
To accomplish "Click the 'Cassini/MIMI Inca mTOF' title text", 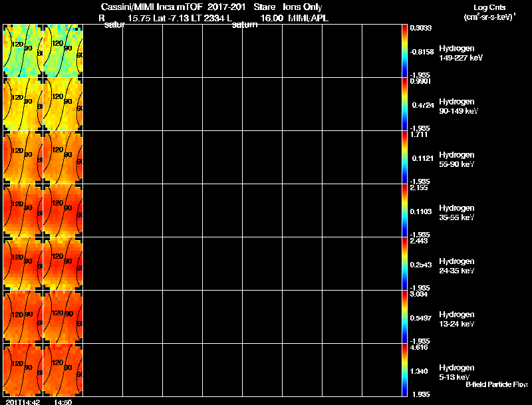I will 152,7.
